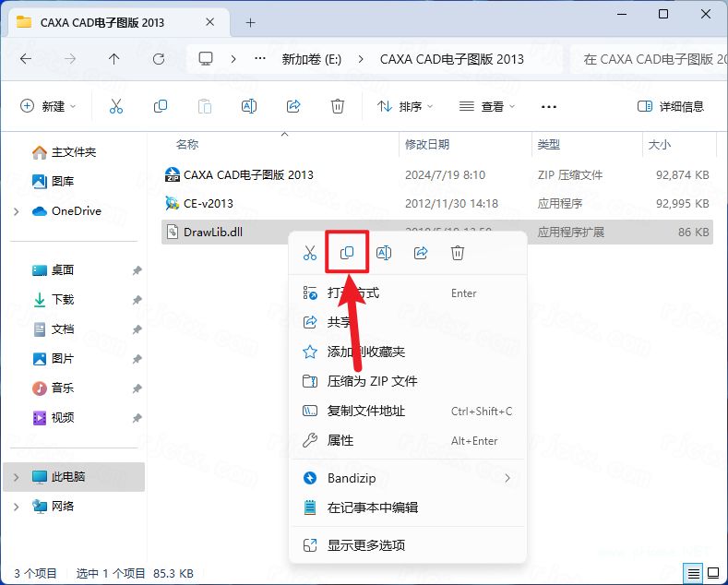Open 主文件夹 in the sidebar

[x=64, y=152]
